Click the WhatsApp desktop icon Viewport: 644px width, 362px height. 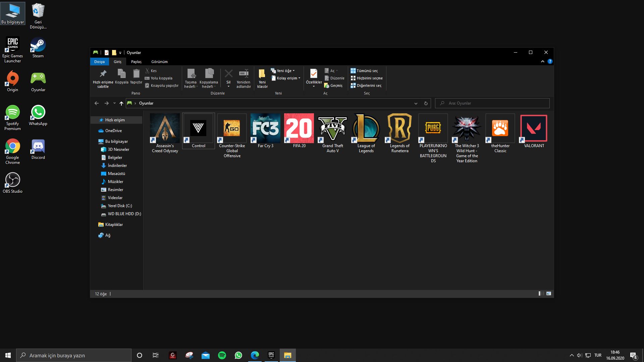(x=38, y=115)
